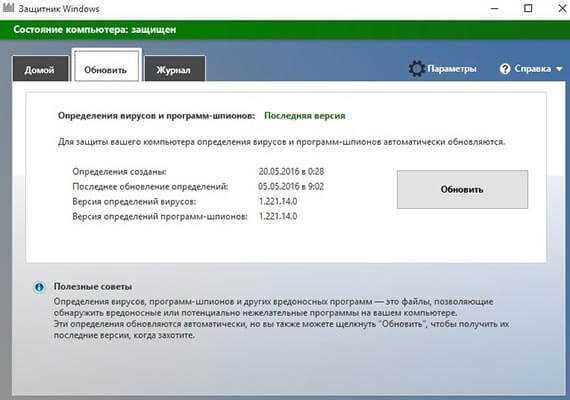
Task: Click the question mark help icon
Action: [505, 69]
